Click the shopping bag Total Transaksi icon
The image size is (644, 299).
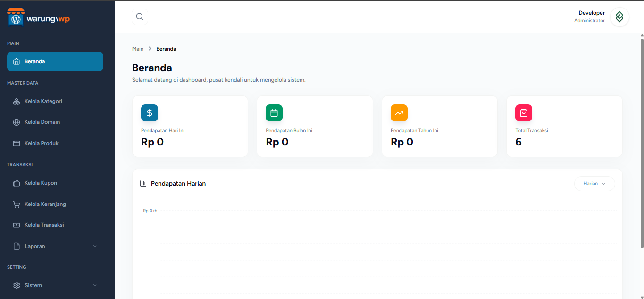pyautogui.click(x=524, y=113)
